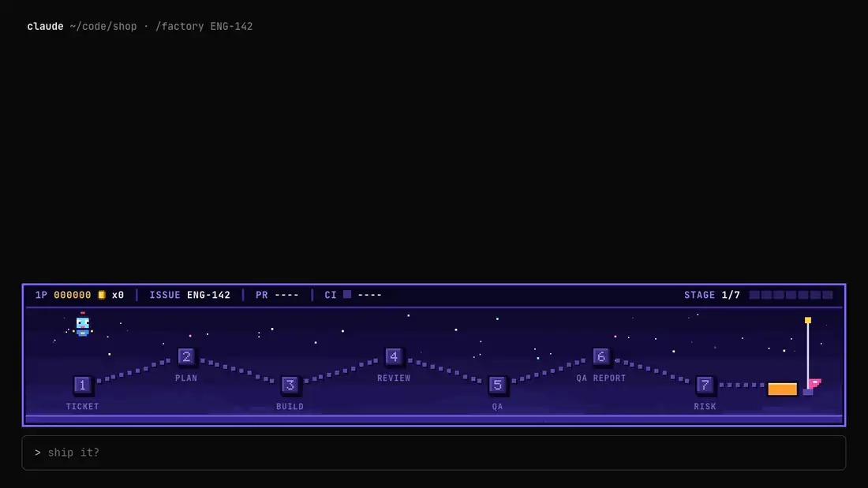
Task: Click the 'RISK' stage label
Action: point(705,407)
